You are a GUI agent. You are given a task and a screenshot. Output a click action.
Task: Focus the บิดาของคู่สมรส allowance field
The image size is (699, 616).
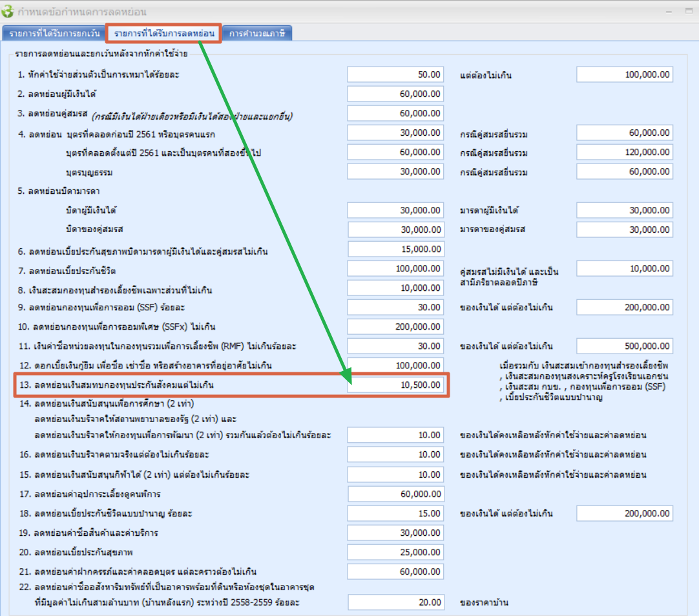[x=395, y=230]
